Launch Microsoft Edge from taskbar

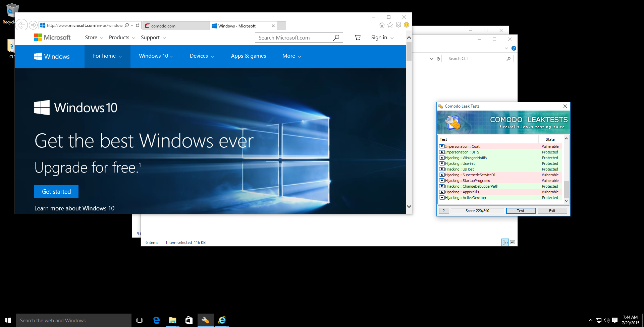pos(156,320)
